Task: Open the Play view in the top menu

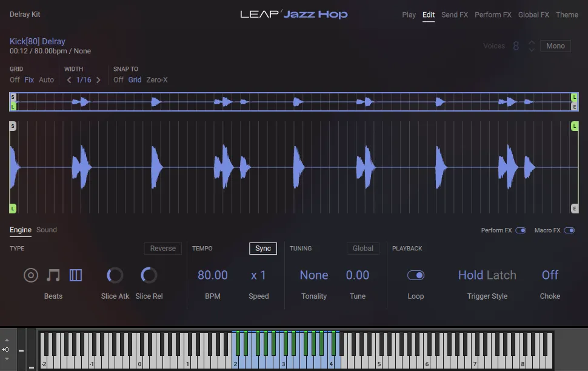Action: 409,15
